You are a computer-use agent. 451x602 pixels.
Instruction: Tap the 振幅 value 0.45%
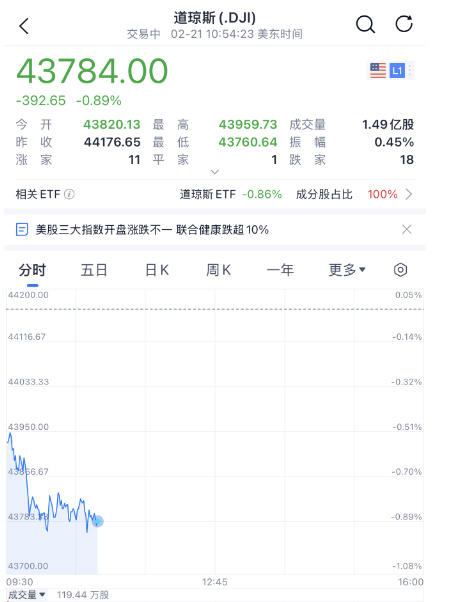394,142
